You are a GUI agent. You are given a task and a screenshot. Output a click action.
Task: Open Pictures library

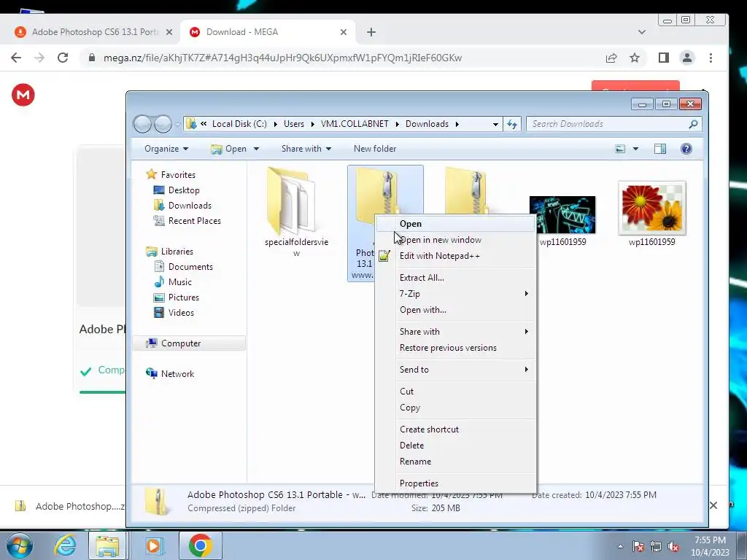(x=183, y=297)
